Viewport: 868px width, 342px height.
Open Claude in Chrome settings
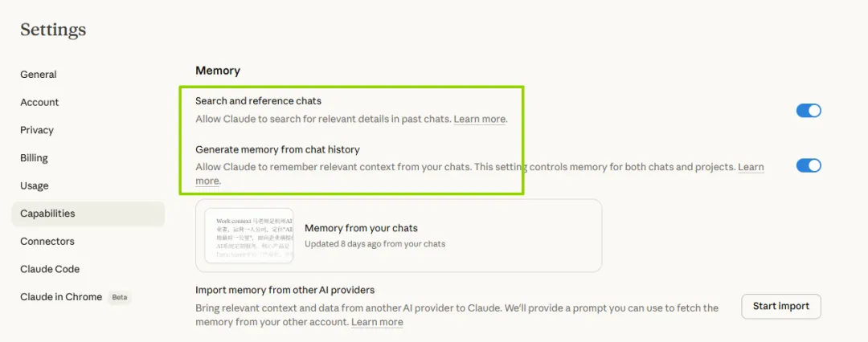point(61,297)
